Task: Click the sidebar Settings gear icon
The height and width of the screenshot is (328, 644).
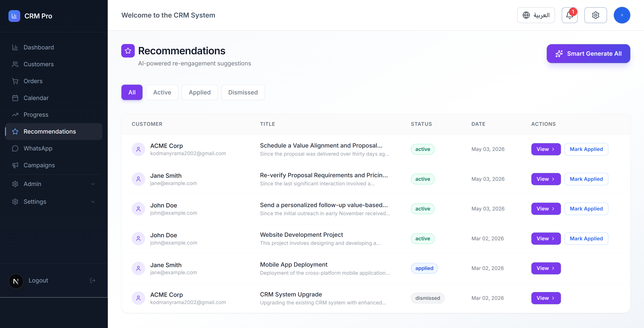Action: click(x=15, y=202)
